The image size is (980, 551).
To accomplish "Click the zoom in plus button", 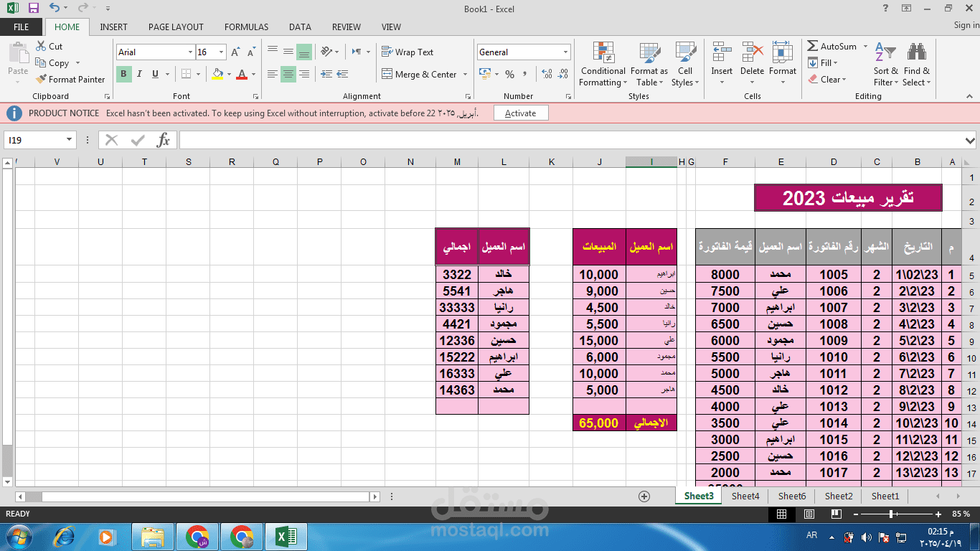I will (938, 514).
